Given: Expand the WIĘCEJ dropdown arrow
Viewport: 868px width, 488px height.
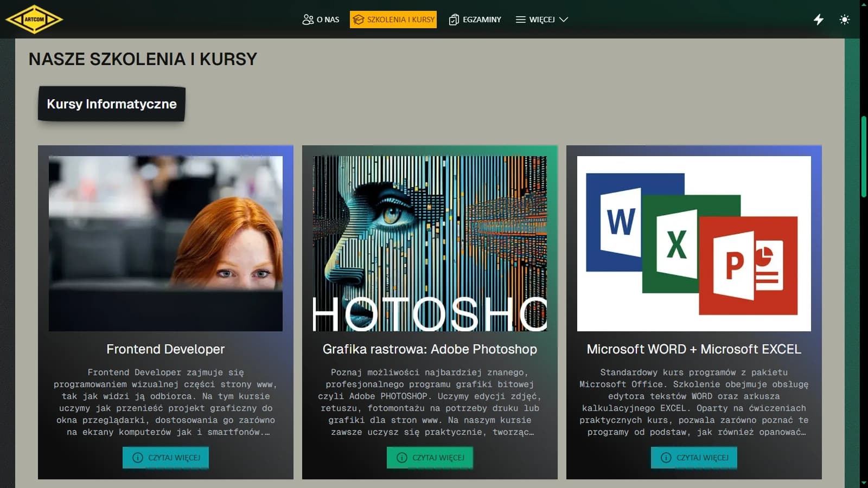Looking at the screenshot, I should (564, 20).
